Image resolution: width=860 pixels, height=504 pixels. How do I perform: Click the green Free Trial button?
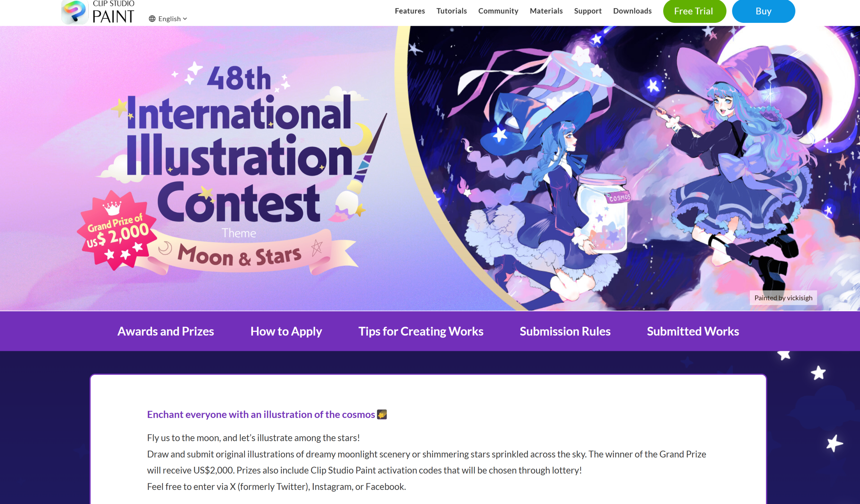[x=694, y=11]
